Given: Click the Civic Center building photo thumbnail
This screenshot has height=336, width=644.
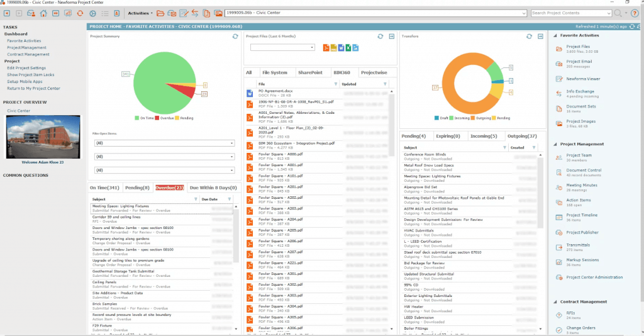Looking at the screenshot, I should tap(43, 137).
